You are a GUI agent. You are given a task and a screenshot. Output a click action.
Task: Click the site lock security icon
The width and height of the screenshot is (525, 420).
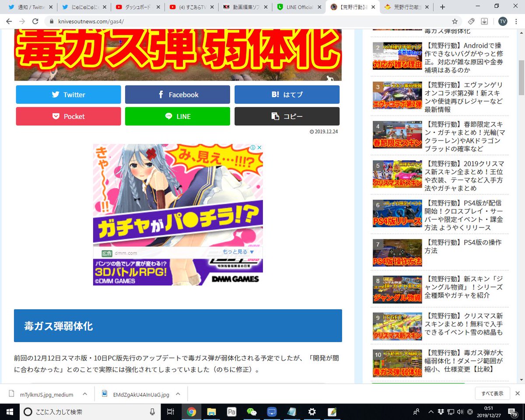tap(52, 21)
